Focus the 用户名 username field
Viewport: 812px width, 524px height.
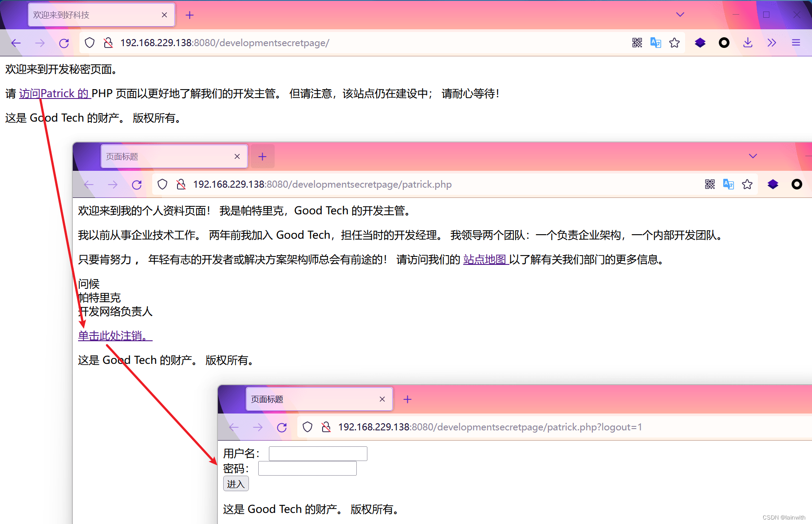click(318, 453)
